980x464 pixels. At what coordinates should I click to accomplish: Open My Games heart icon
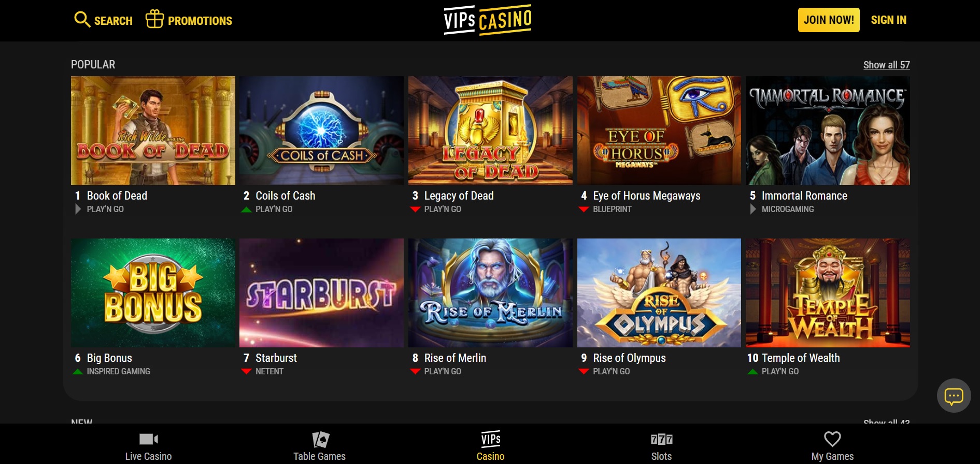(832, 439)
